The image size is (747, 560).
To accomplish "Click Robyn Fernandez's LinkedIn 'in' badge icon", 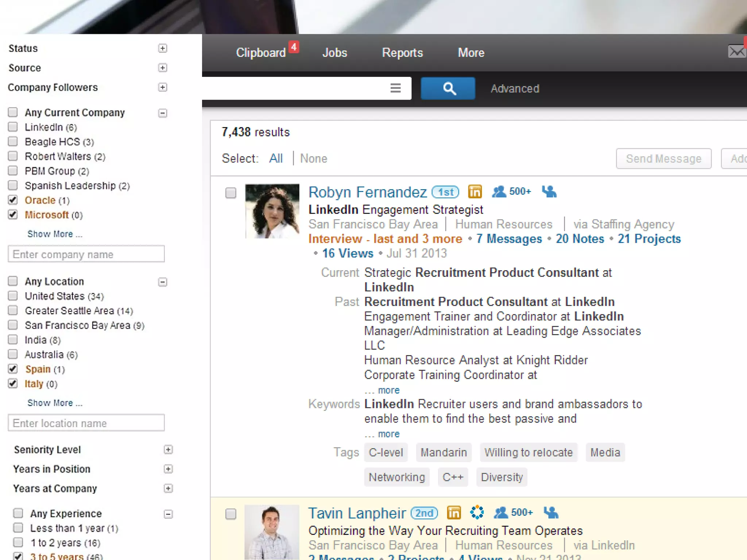I will point(475,191).
